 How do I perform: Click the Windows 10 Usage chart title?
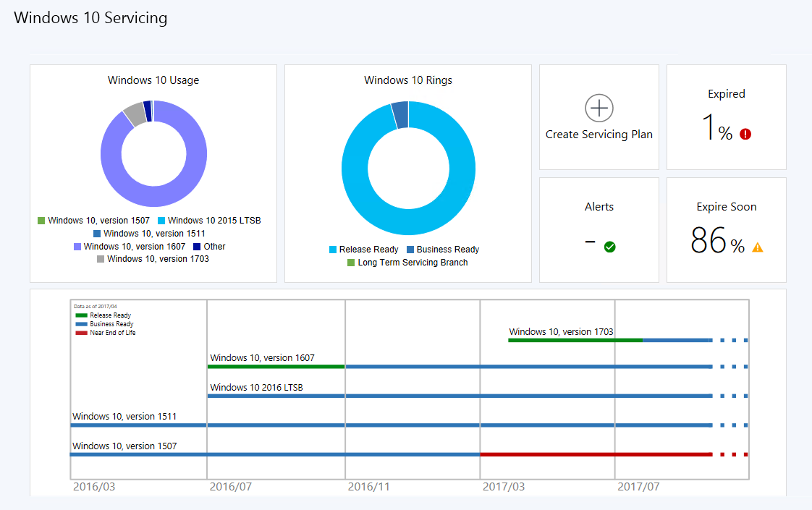point(153,80)
